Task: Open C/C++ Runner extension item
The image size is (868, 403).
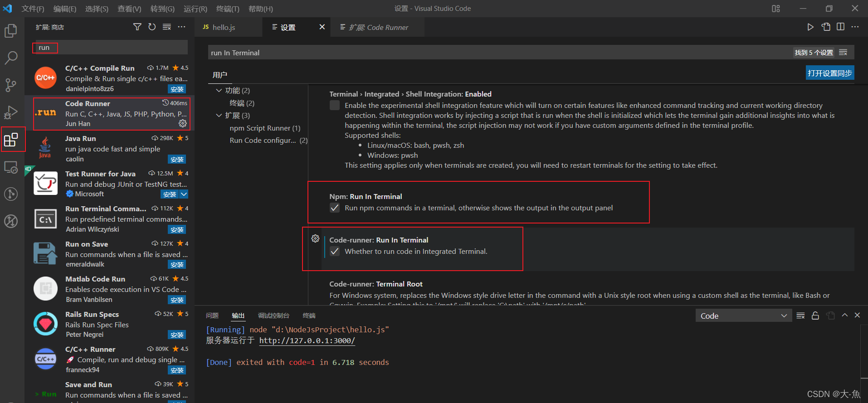Action: click(x=110, y=359)
